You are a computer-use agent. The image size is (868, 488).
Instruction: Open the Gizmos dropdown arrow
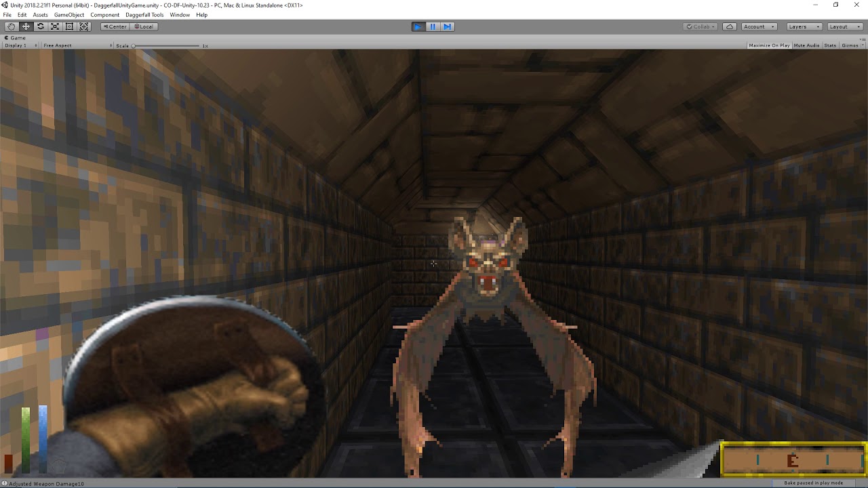coord(863,45)
